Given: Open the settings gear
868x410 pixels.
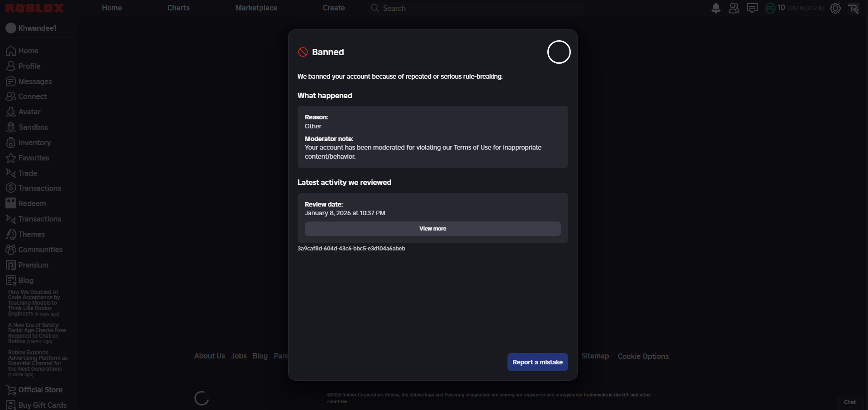Looking at the screenshot, I should point(835,8).
